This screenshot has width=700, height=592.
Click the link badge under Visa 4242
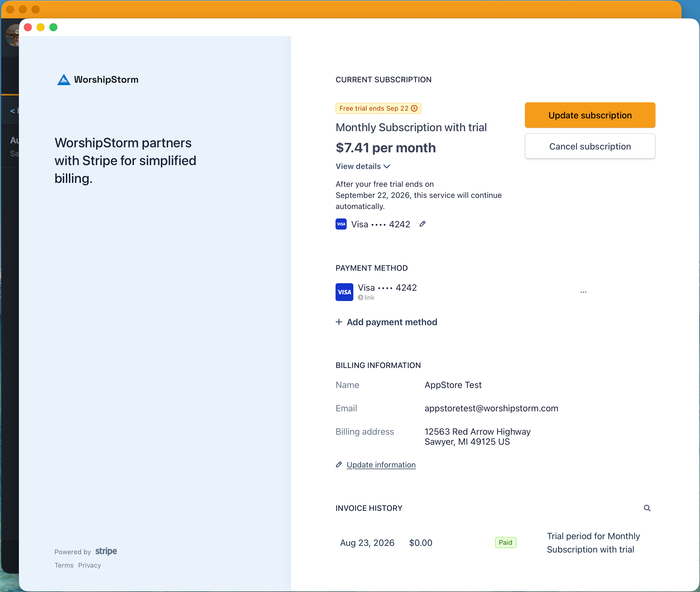point(366,297)
